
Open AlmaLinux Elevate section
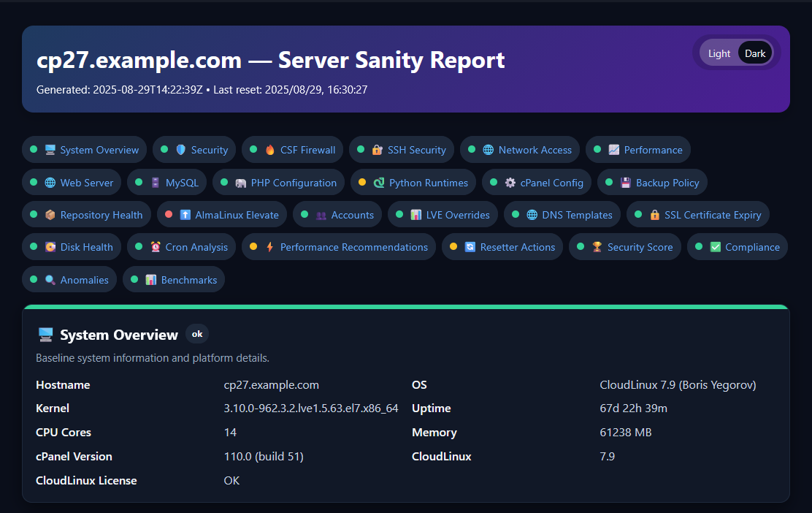(x=222, y=215)
